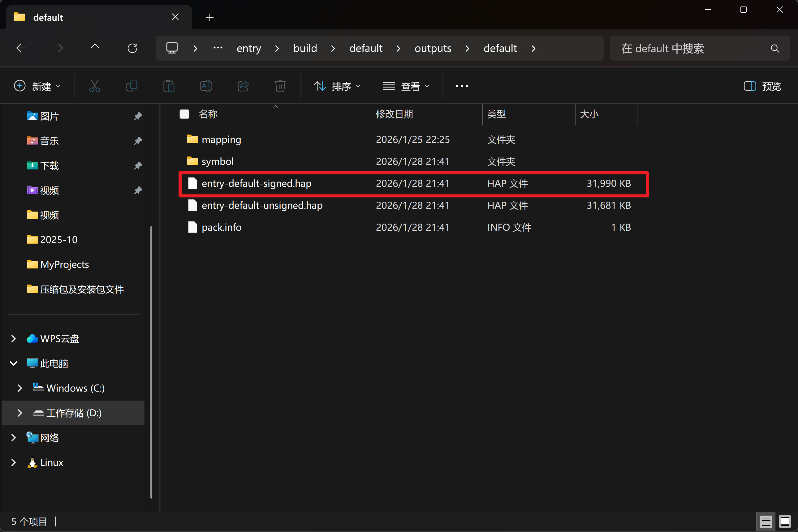Click the Rename icon in toolbar
This screenshot has height=532, width=798.
pos(206,86)
